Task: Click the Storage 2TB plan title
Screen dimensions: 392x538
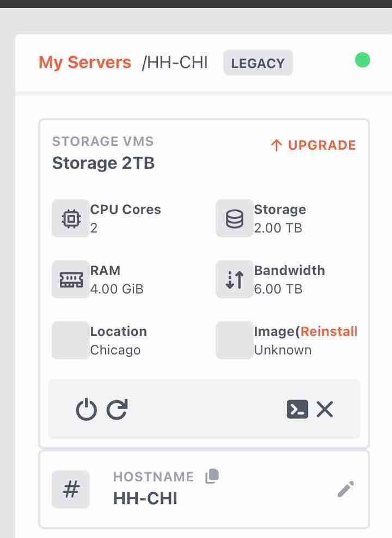Action: tap(103, 163)
